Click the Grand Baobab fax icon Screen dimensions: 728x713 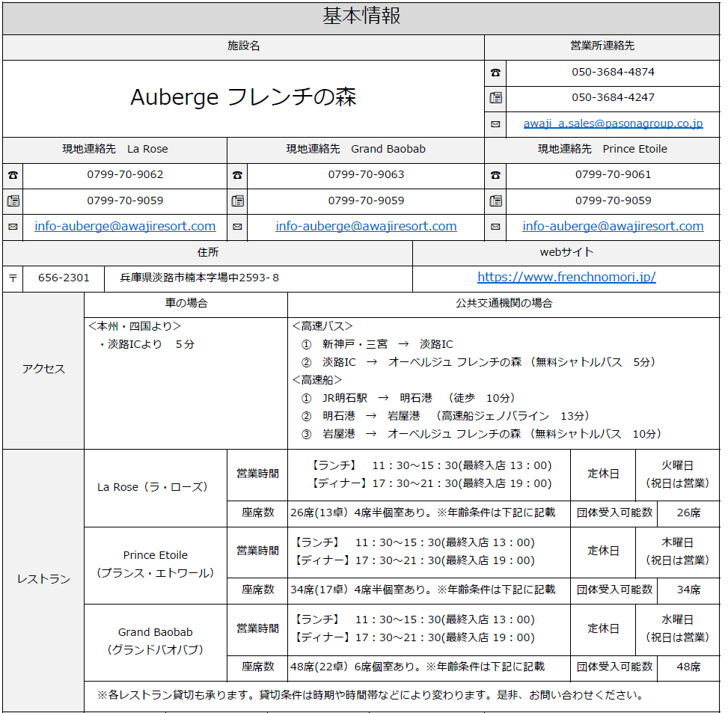tap(237, 201)
